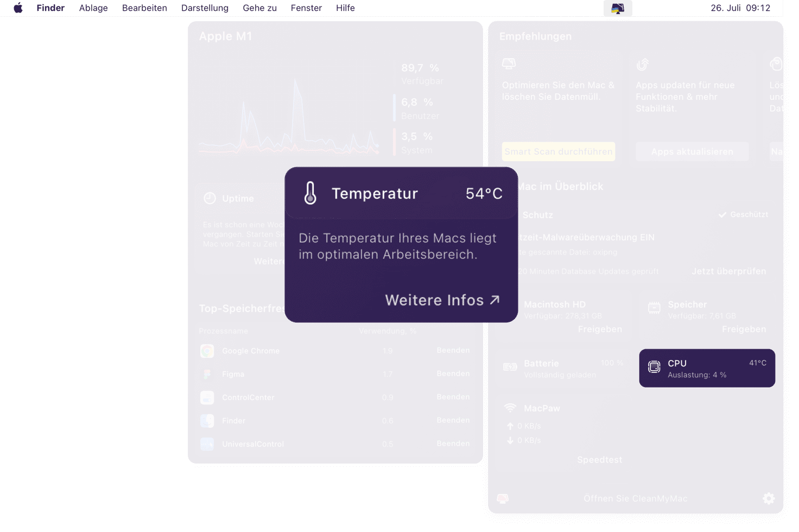Open settings with the gear icon
Image resolution: width=799 pixels, height=532 pixels.
[x=769, y=498]
